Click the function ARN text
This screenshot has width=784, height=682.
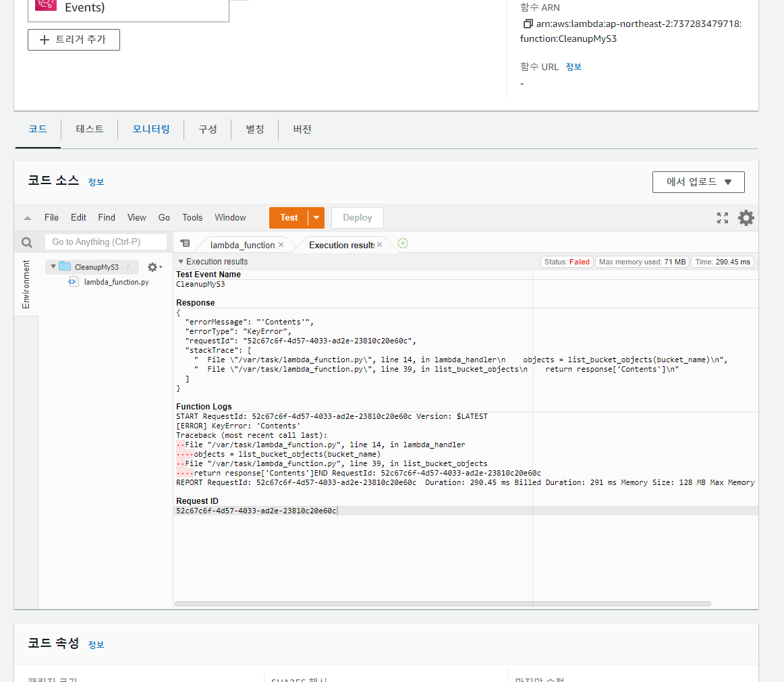pyautogui.click(x=631, y=31)
